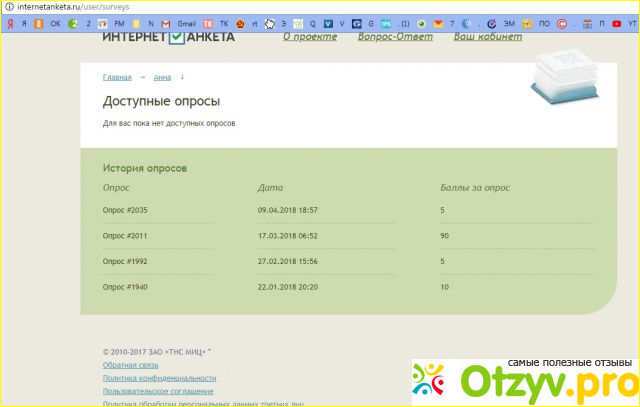Open the Yandex bookmark with red Я icon

[9, 22]
